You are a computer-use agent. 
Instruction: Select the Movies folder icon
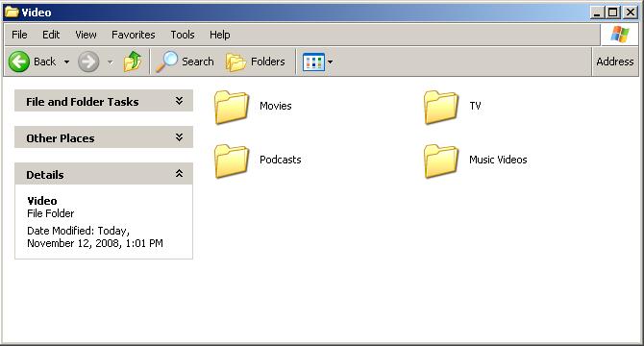tap(232, 107)
